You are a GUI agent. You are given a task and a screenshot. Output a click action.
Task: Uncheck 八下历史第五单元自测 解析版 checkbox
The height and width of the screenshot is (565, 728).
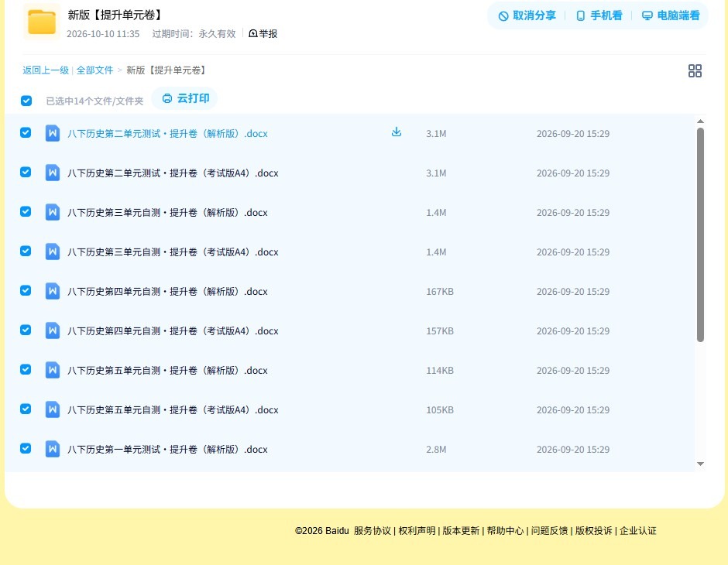26,369
